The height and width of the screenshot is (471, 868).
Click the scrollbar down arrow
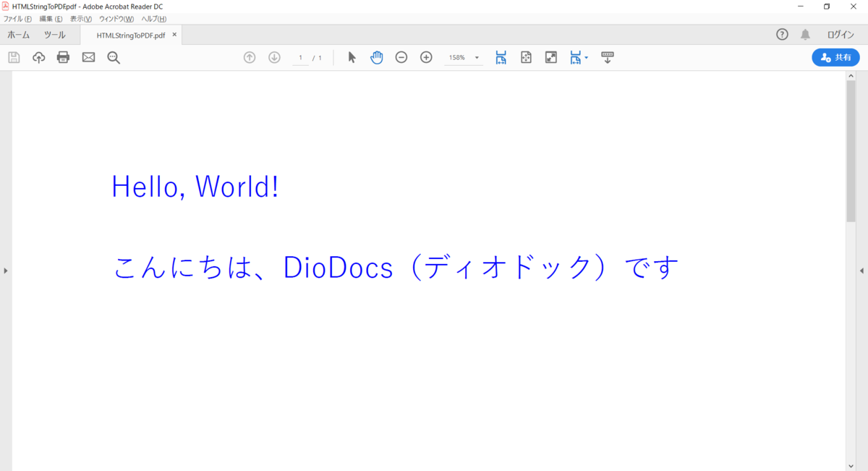pos(851,466)
